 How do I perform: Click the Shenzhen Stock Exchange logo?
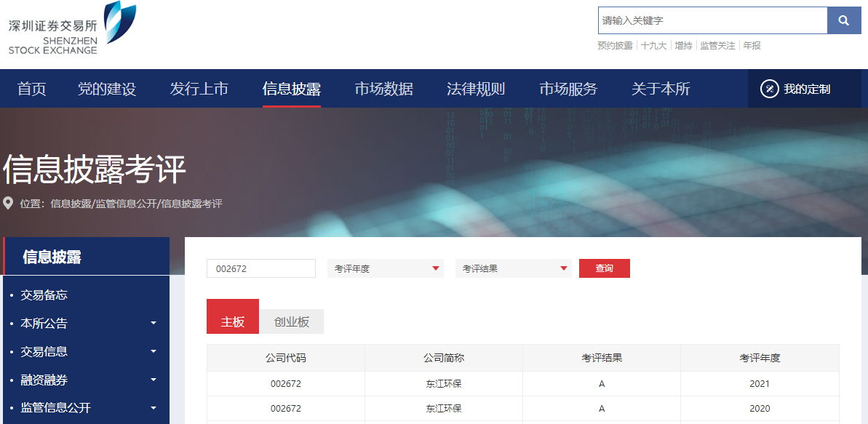72,28
